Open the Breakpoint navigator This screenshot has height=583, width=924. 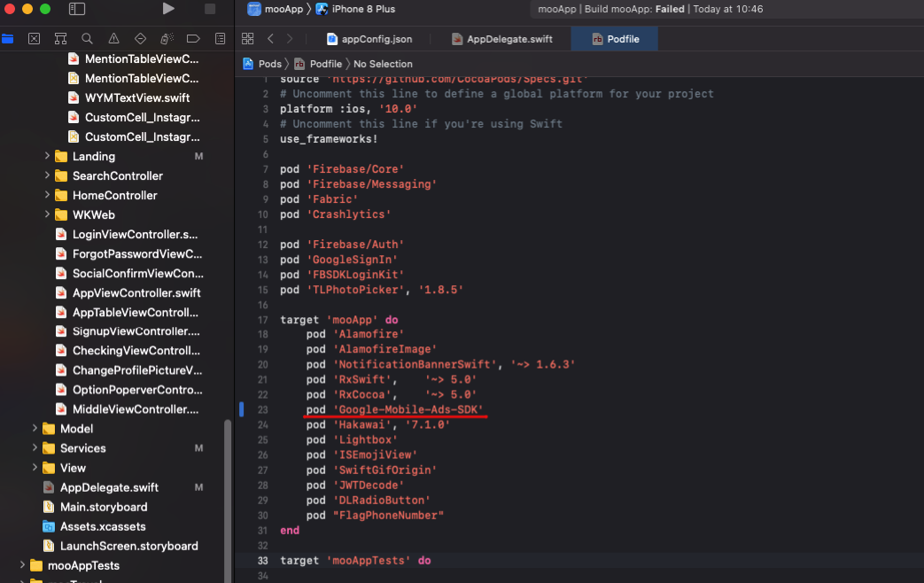click(193, 39)
